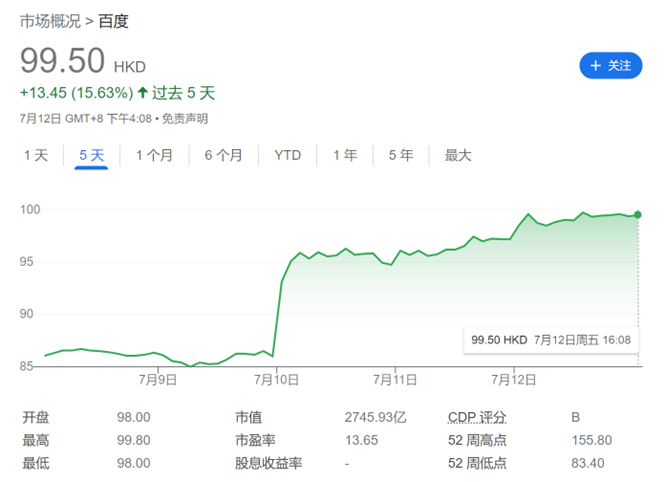The width and height of the screenshot is (665, 482).
Task: Switch to the 1 个月 range tab
Action: pos(154,155)
